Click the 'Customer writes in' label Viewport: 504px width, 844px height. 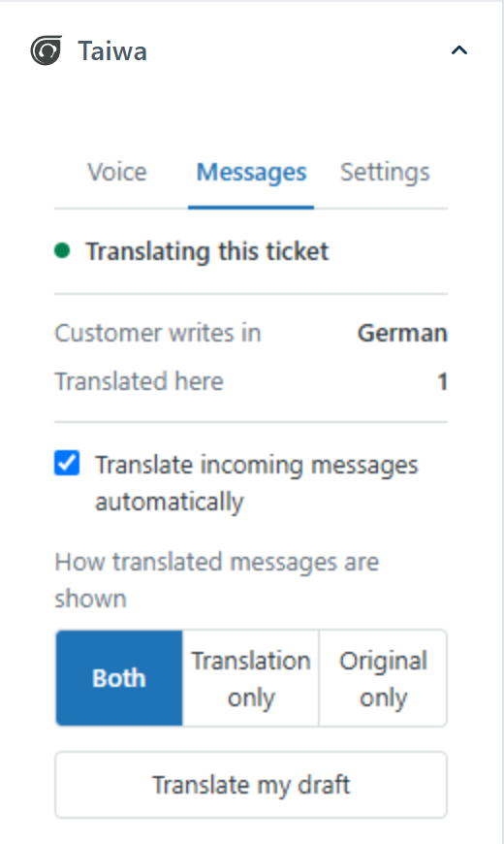tap(158, 333)
